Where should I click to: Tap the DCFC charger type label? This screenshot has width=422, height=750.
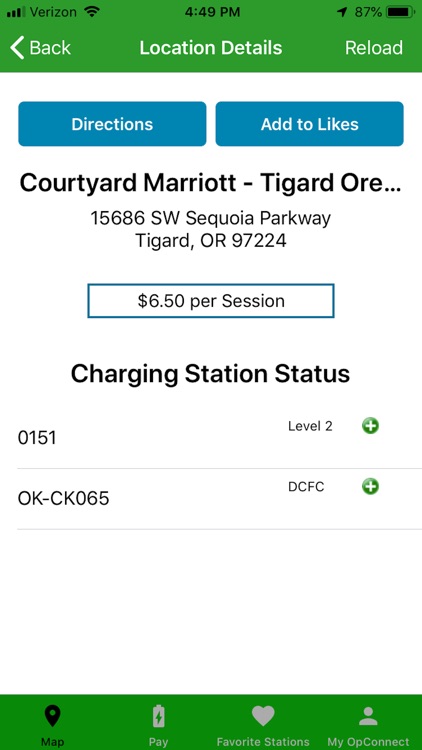pos(306,487)
